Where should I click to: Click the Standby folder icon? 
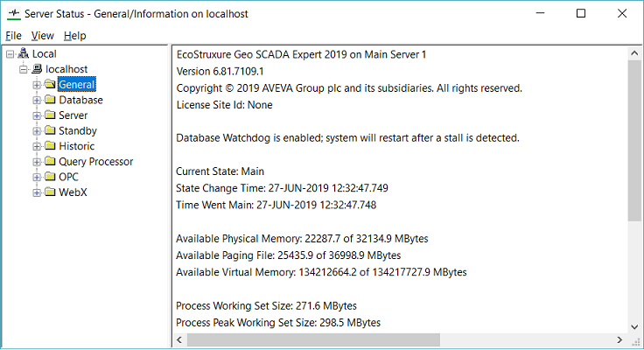(50, 131)
